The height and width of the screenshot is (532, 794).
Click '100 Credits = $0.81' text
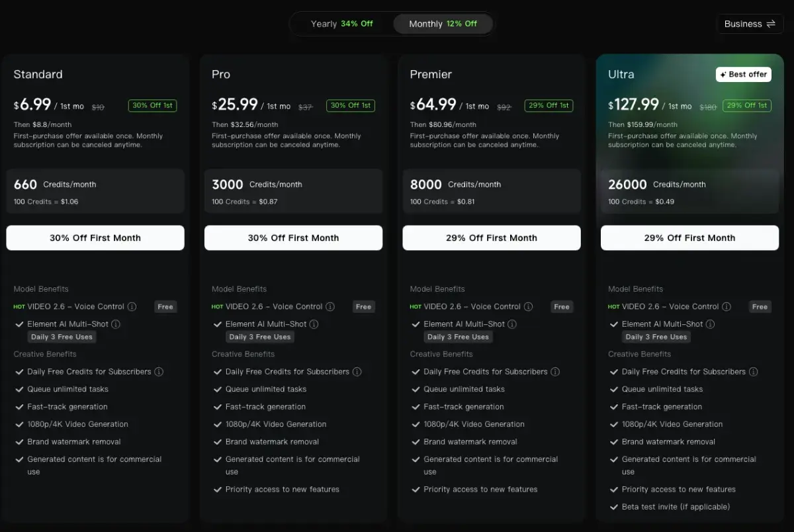coord(442,202)
